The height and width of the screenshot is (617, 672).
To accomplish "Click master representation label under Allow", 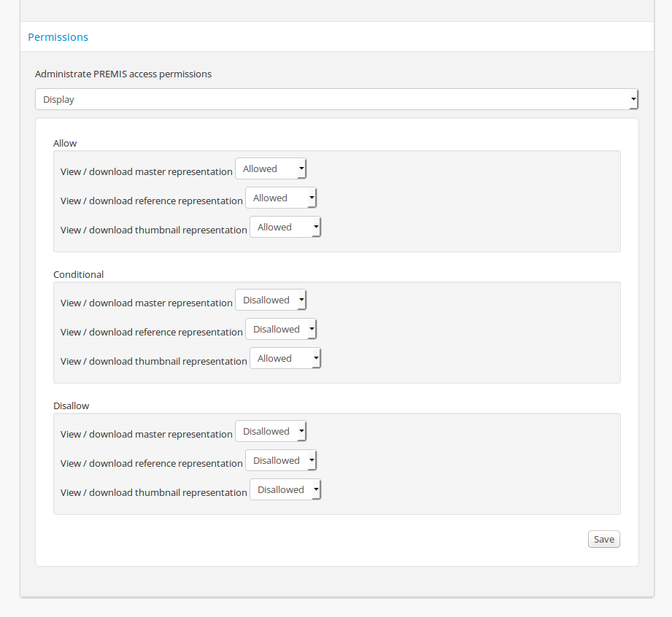I will tap(146, 172).
